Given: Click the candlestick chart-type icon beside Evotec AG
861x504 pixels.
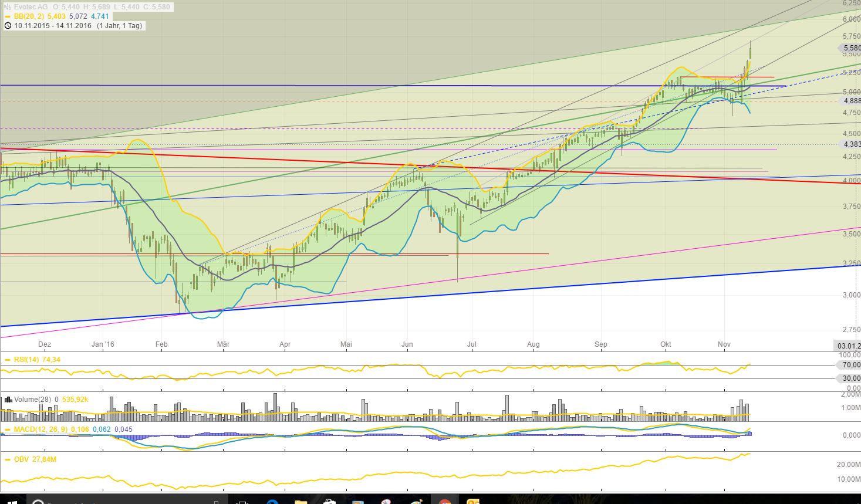Looking at the screenshot, I should coord(8,7).
